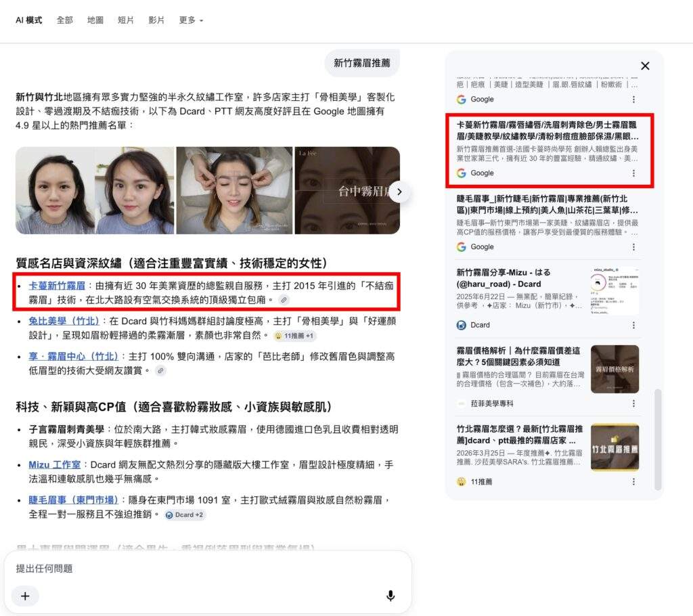Click the 新竹霧眉推薦 query bubble
The width and height of the screenshot is (693, 616).
(362, 63)
